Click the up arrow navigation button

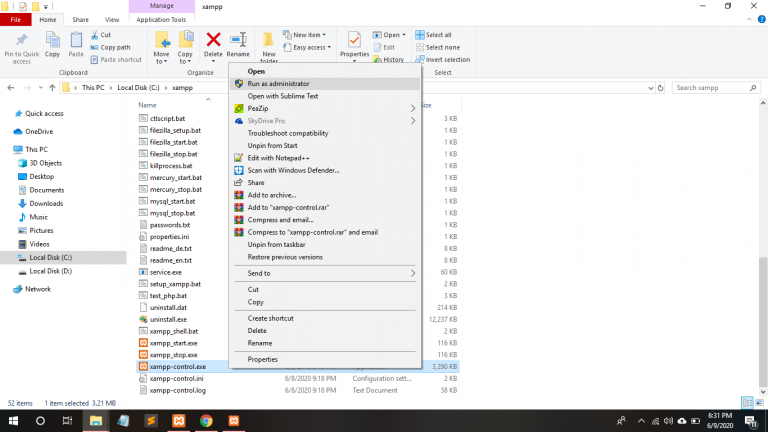[50, 88]
